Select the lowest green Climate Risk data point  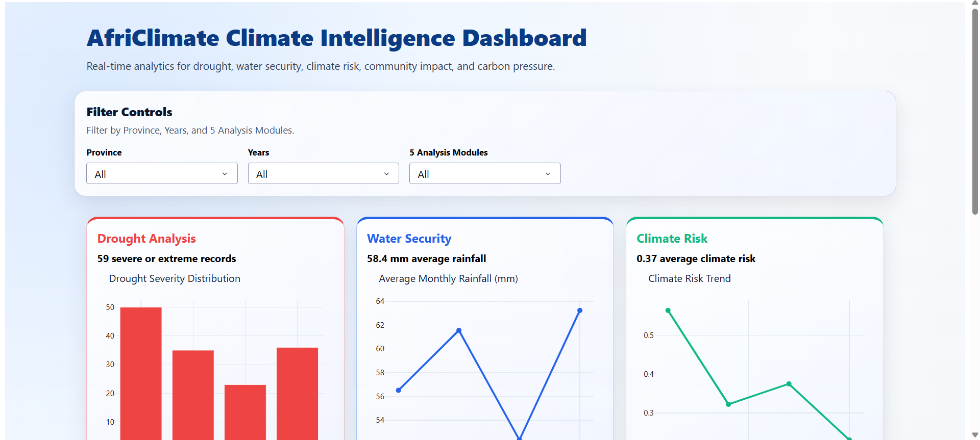coord(849,438)
